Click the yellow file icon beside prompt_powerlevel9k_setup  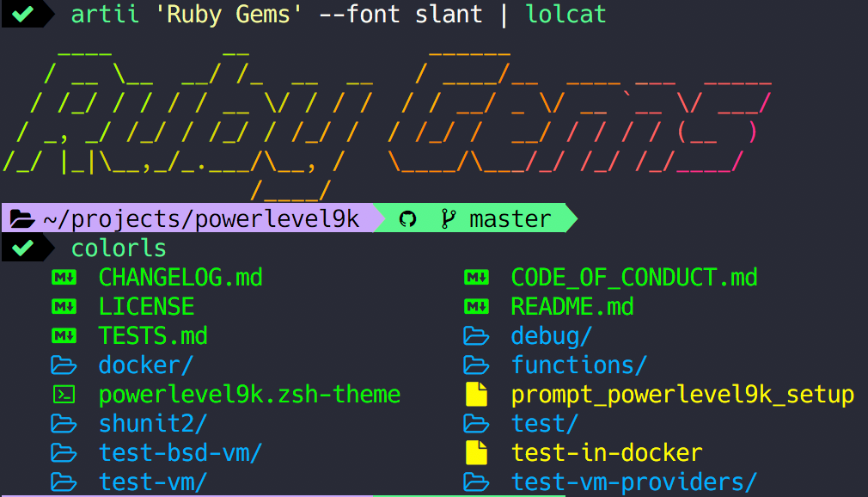(477, 395)
